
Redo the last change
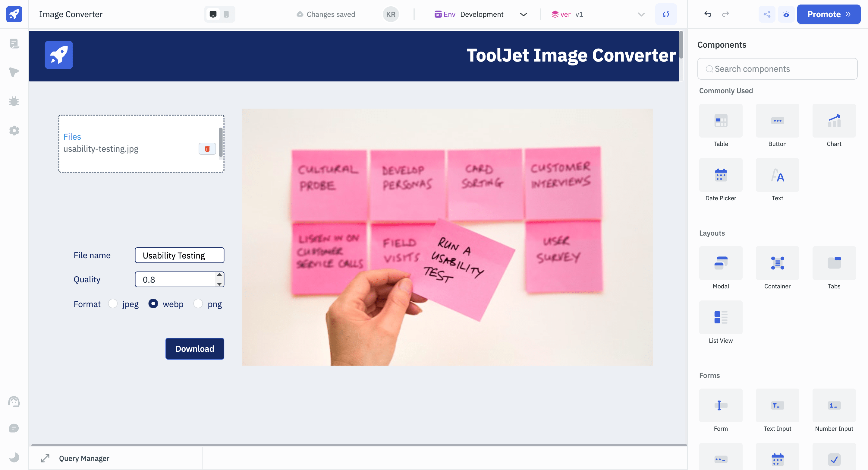pyautogui.click(x=725, y=14)
